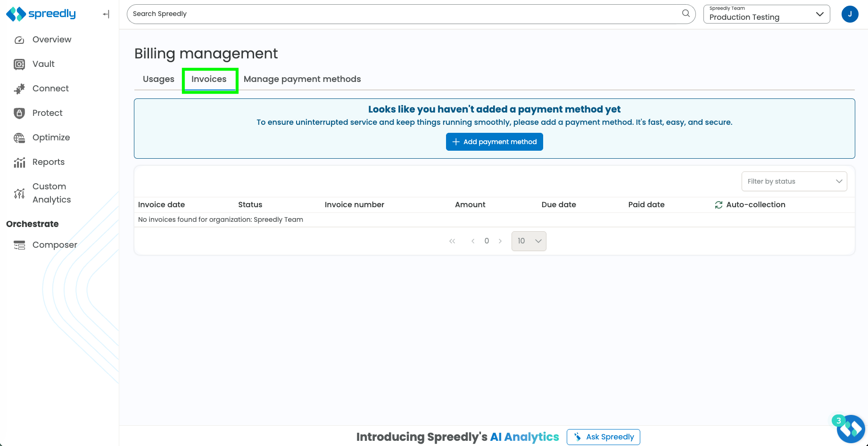Open the Overview gauge icon
Viewport: 868px width, 446px height.
coord(19,40)
